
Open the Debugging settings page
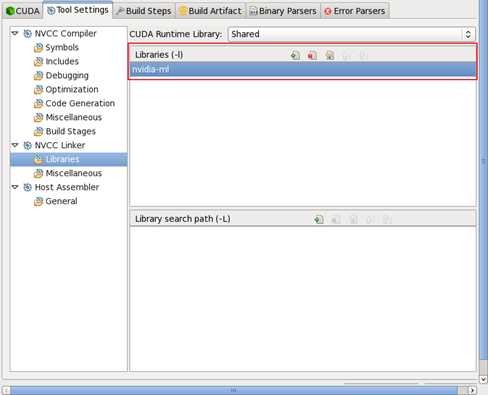click(67, 75)
